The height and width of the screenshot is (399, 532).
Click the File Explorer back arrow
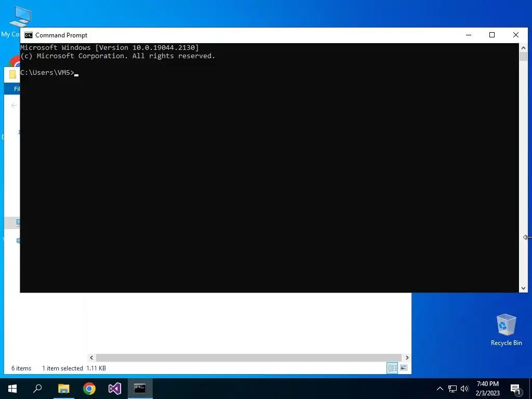pos(14,105)
